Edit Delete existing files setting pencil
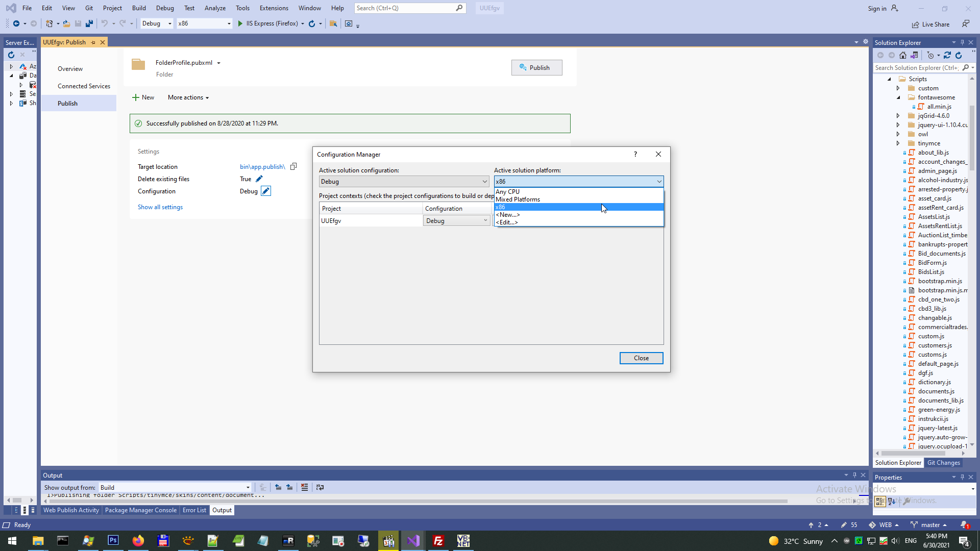The height and width of the screenshot is (551, 980). click(x=259, y=179)
